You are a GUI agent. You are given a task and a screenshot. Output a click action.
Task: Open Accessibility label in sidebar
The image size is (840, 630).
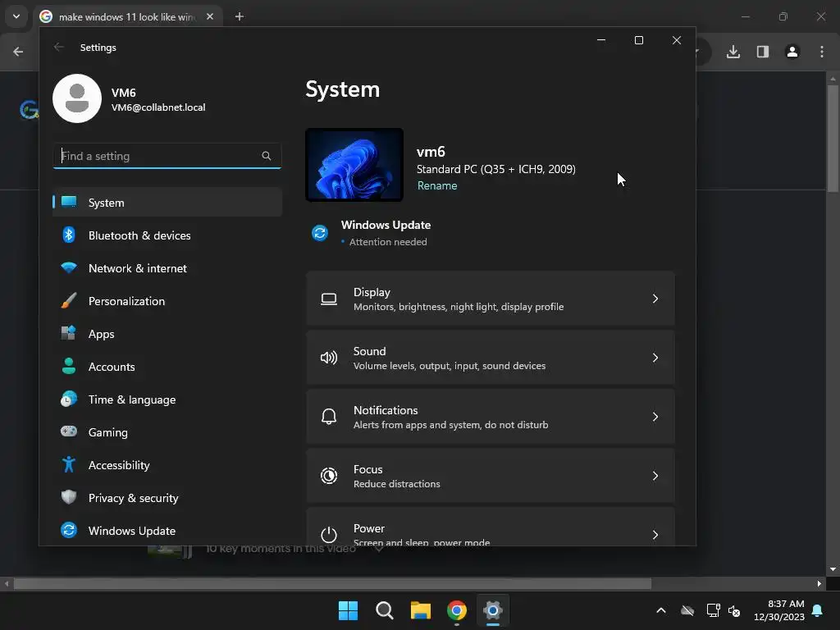coord(119,465)
